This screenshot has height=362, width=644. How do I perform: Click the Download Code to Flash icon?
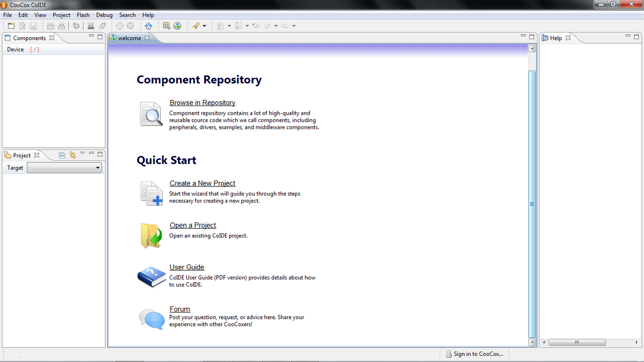(x=91, y=26)
